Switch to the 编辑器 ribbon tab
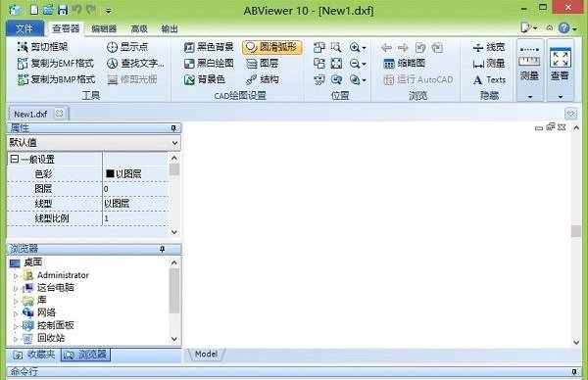Image resolution: width=588 pixels, height=380 pixels. click(104, 28)
